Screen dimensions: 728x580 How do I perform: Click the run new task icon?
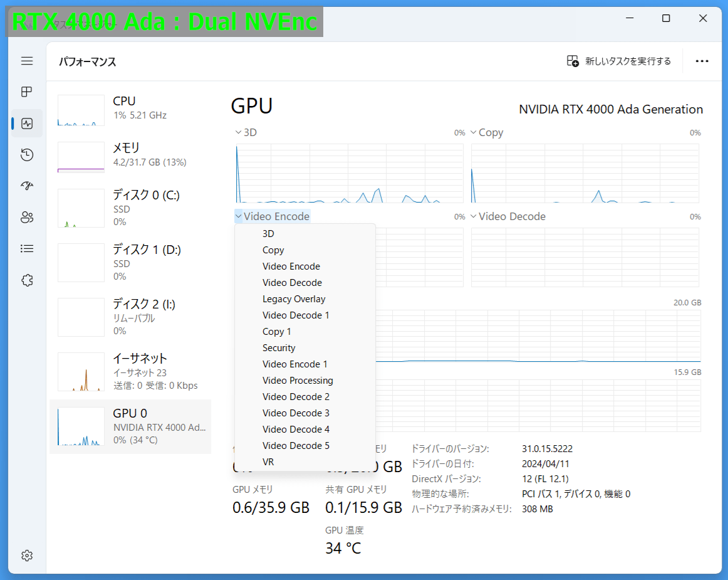(573, 61)
